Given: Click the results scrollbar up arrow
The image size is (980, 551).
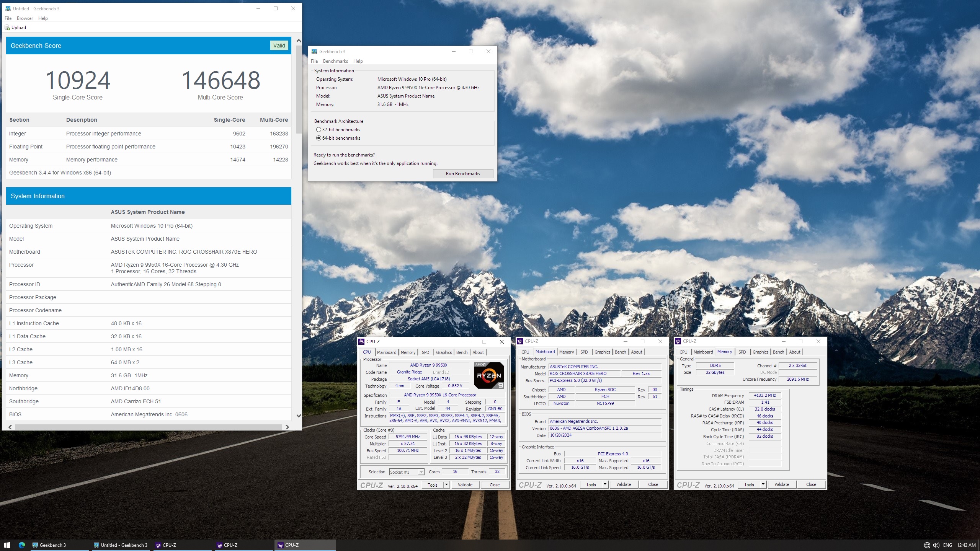Looking at the screenshot, I should (x=299, y=41).
